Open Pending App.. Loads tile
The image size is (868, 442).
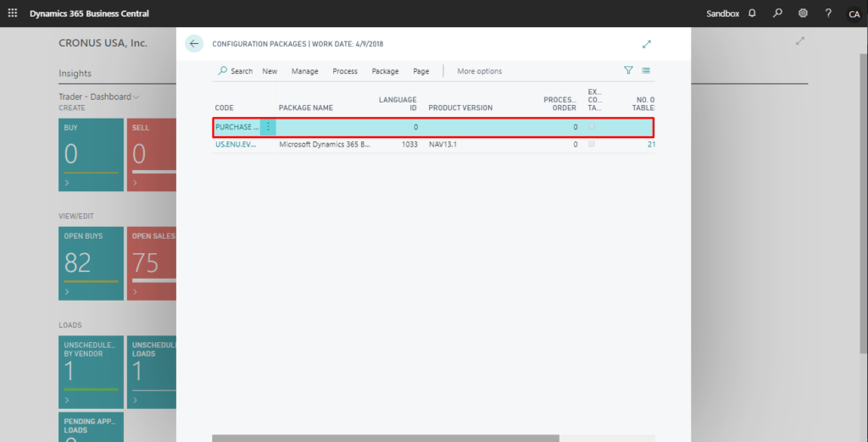pyautogui.click(x=92, y=427)
